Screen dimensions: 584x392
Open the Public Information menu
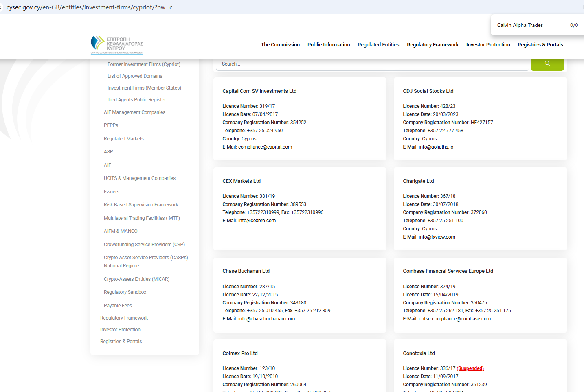tap(328, 45)
